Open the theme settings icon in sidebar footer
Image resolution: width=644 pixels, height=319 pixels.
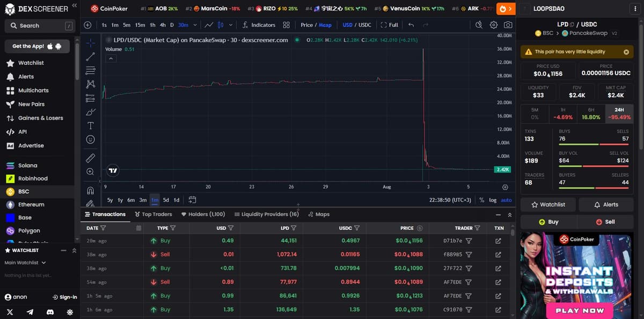pos(70,311)
